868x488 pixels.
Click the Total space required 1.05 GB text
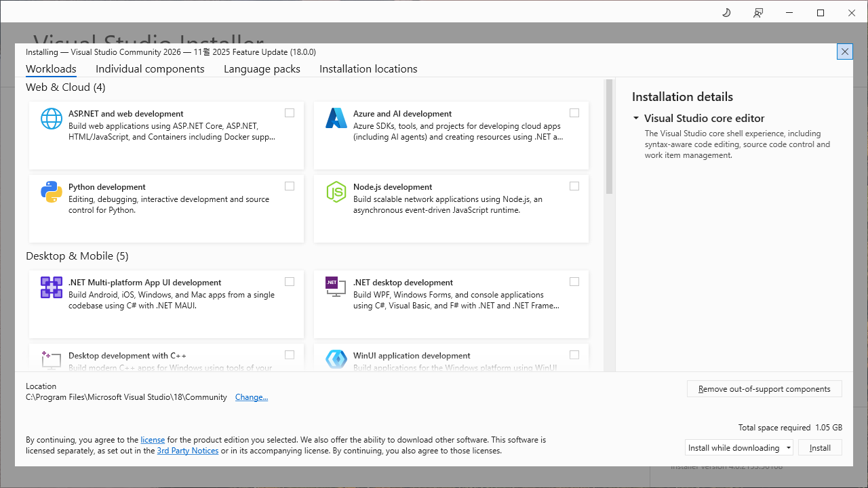coord(790,428)
